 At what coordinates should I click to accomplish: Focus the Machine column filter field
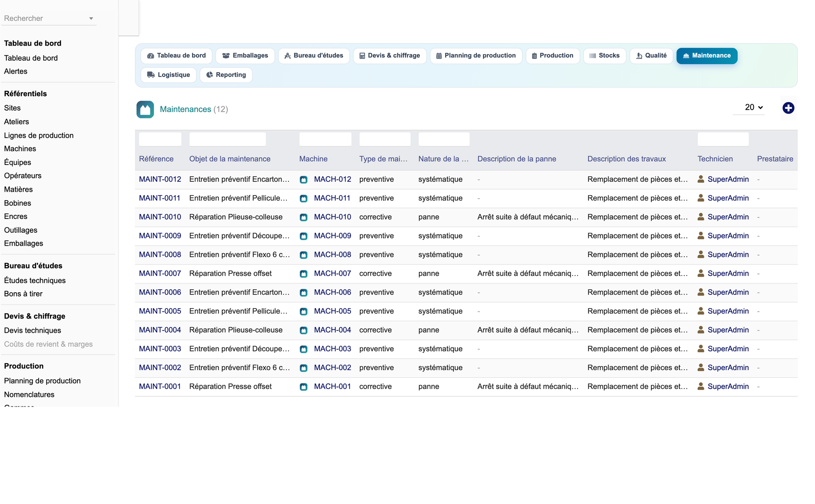(x=325, y=139)
